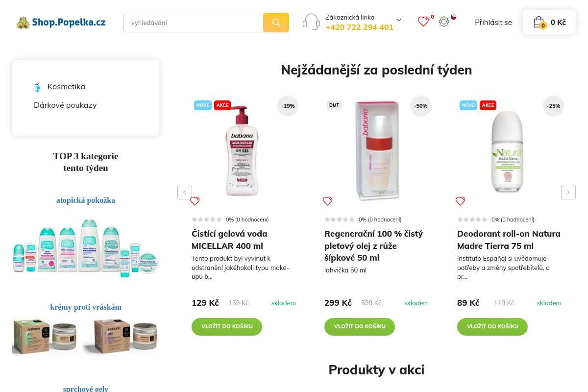The image size is (588, 392).
Task: Advance the product carousel with right arrow
Action: 568,192
